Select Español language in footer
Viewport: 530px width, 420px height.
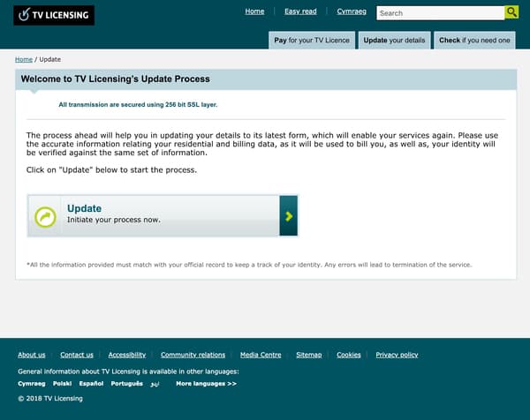point(91,384)
